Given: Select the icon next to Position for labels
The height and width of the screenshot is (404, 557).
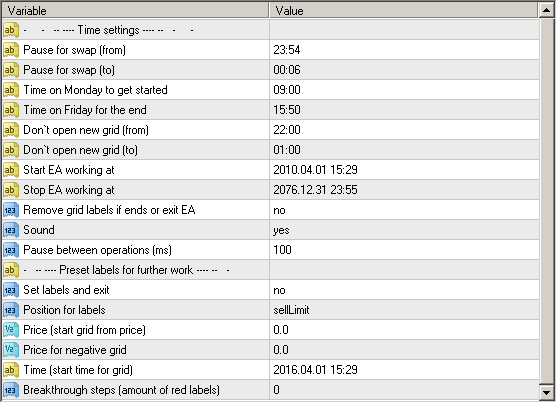Looking at the screenshot, I should coord(11,310).
